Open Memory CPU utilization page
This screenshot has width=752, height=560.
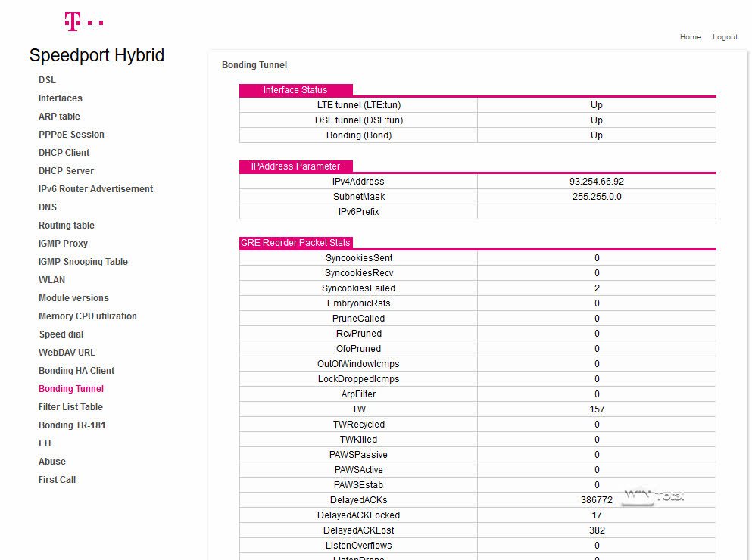(x=87, y=316)
